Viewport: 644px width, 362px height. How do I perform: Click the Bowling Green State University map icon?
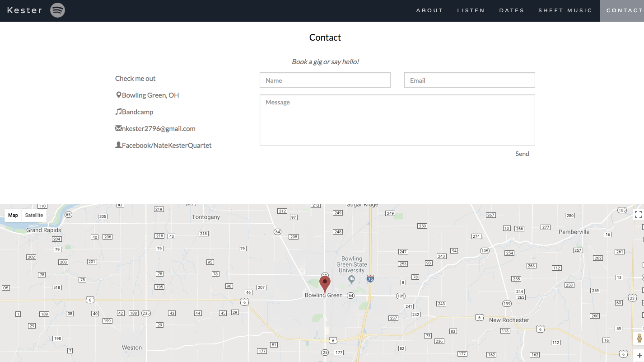pos(352,280)
